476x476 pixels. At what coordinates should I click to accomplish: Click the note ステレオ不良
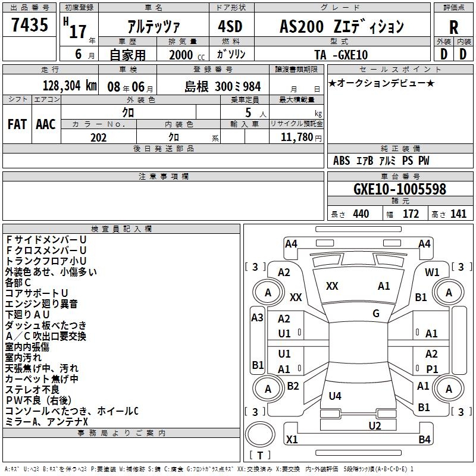click(32, 390)
